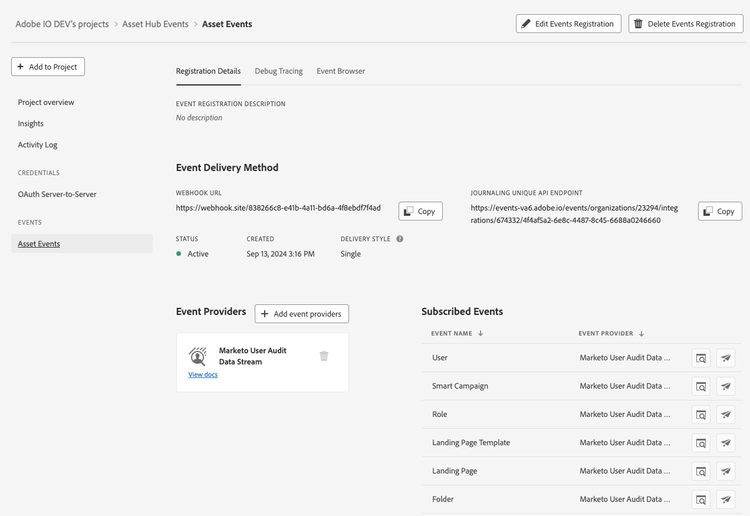Screen dimensions: 750x516
Task: Click the Landing Page Template event name
Action: tap(471, 443)
